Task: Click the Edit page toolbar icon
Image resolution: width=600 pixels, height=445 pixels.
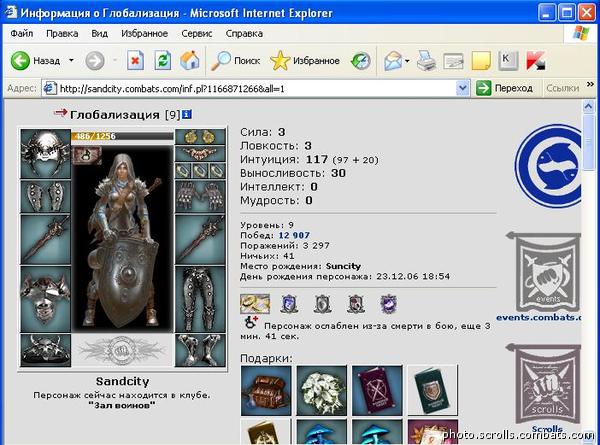Action: tap(453, 60)
